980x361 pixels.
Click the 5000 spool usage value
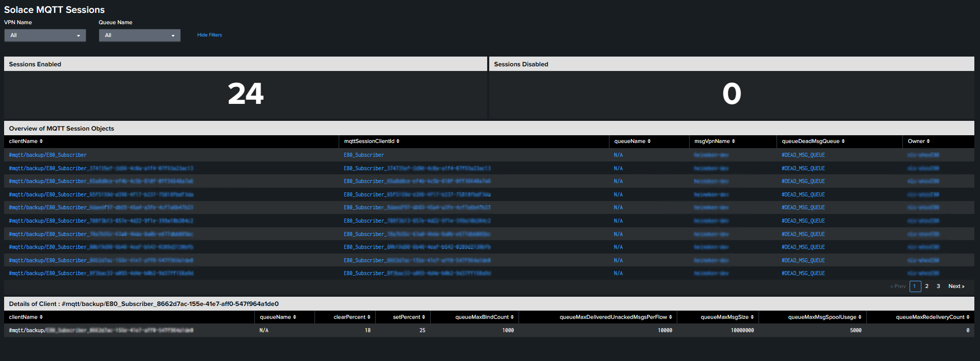coord(856,331)
